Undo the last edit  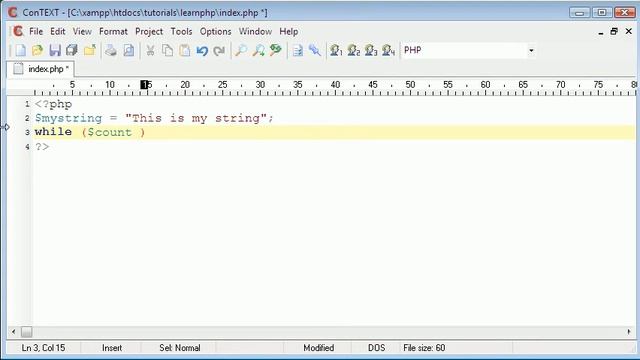pos(202,50)
